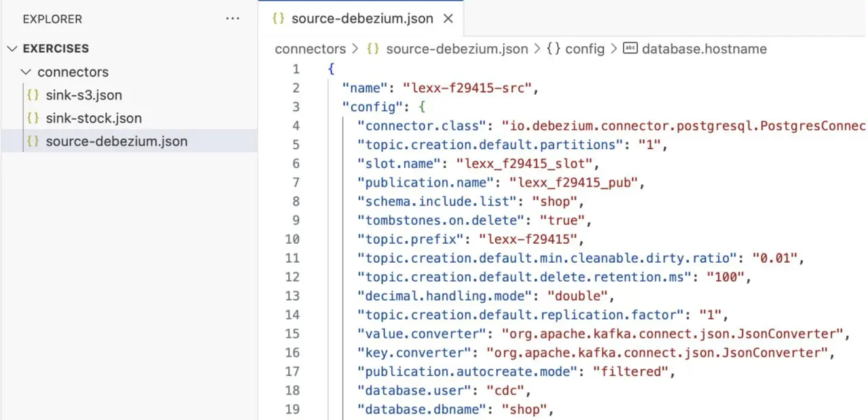Click the "config" key on line 3
The image size is (868, 420).
(x=372, y=106)
